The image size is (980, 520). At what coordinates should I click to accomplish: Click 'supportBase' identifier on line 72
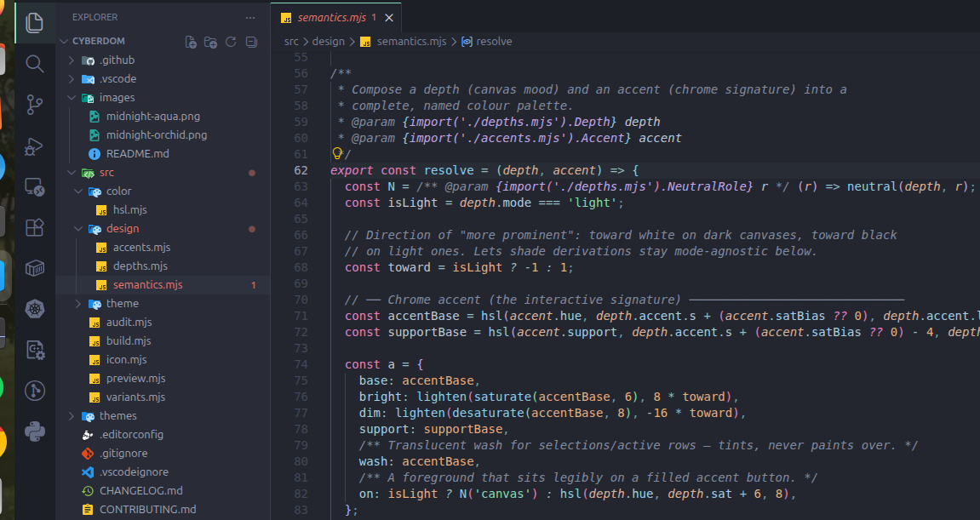tap(427, 333)
